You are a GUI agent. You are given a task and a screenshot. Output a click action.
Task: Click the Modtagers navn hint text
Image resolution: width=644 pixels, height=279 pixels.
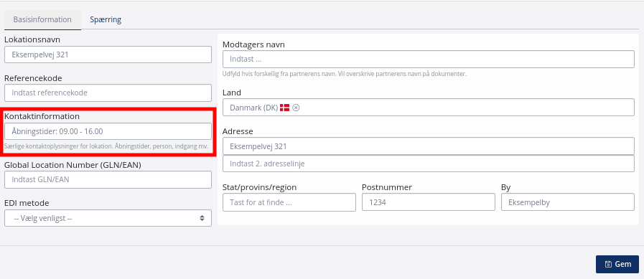[x=344, y=75]
